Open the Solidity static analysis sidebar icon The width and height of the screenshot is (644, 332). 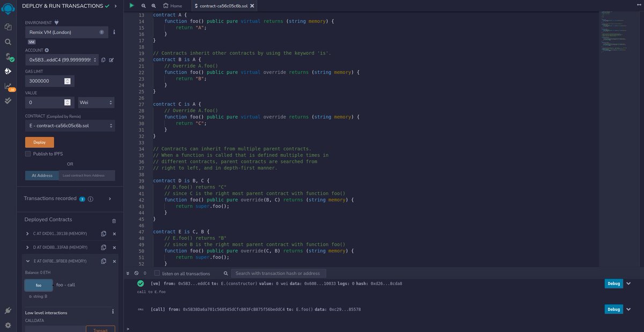click(8, 86)
